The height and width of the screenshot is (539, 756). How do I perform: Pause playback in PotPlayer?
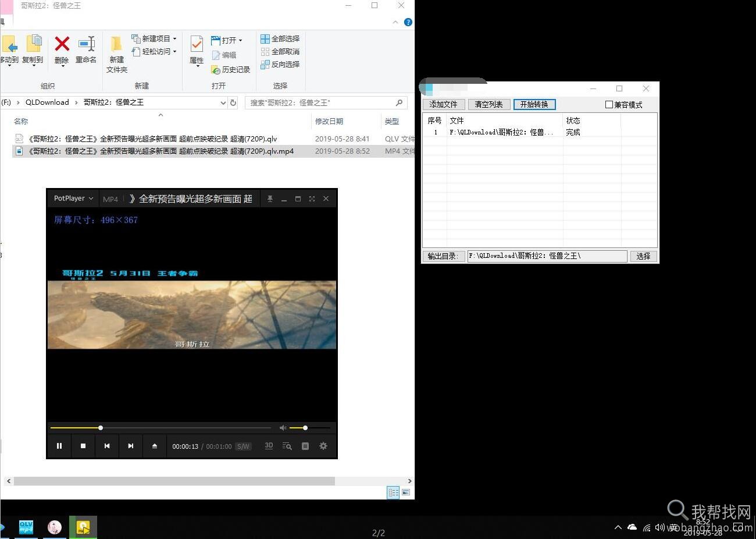(x=59, y=446)
